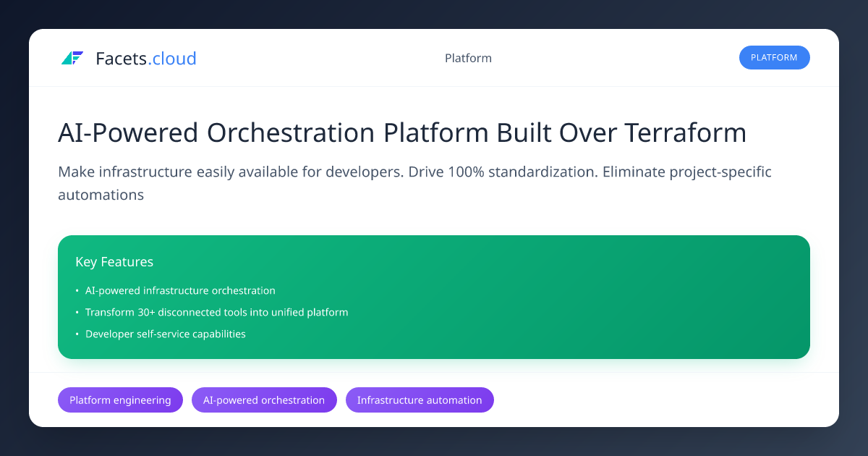Click the bullet beside Transform 30+ tools
This screenshot has width=868, height=456.
(77, 313)
